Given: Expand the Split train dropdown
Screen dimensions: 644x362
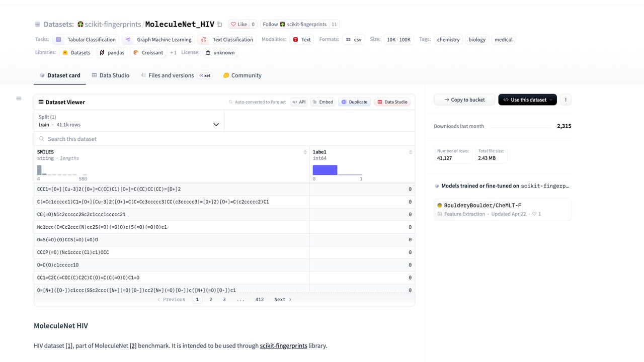Looking at the screenshot, I should [129, 121].
